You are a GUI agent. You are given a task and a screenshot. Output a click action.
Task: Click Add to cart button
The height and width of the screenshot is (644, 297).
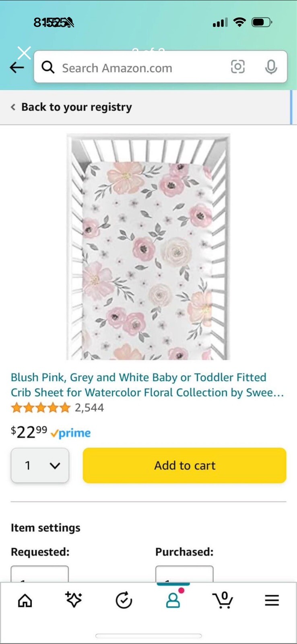[184, 466]
